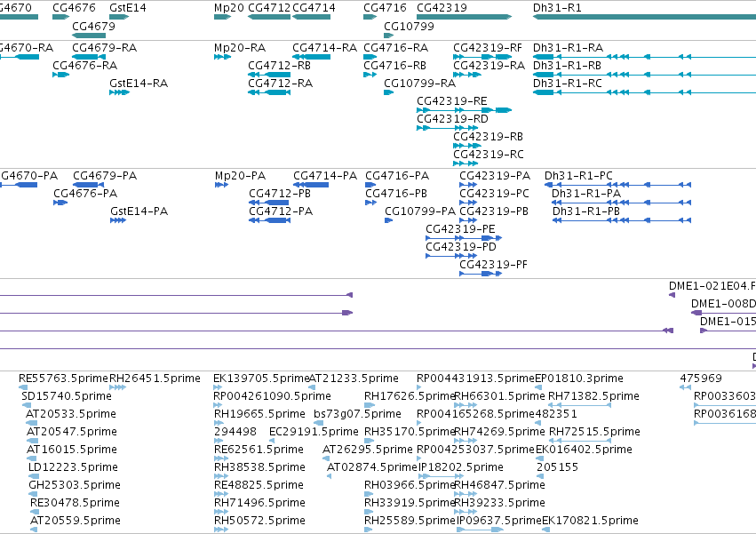Screen dimensions: 756x534
Task: Click transcript Dh31-R1-RA
Action: [x=644, y=57]
